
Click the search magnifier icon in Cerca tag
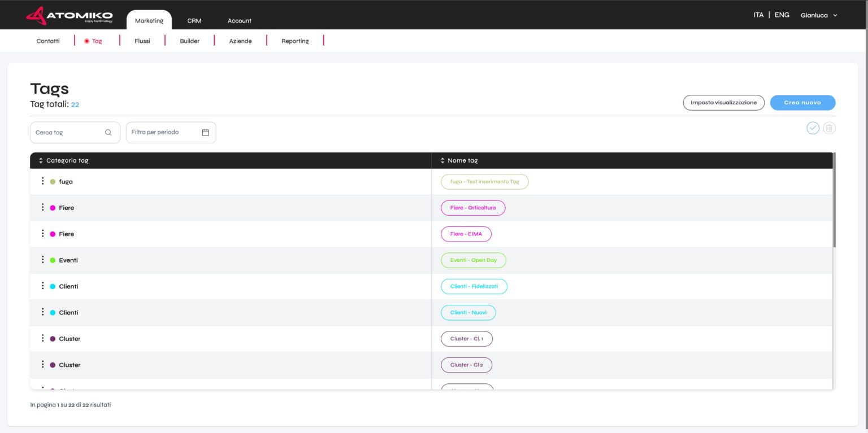108,133
